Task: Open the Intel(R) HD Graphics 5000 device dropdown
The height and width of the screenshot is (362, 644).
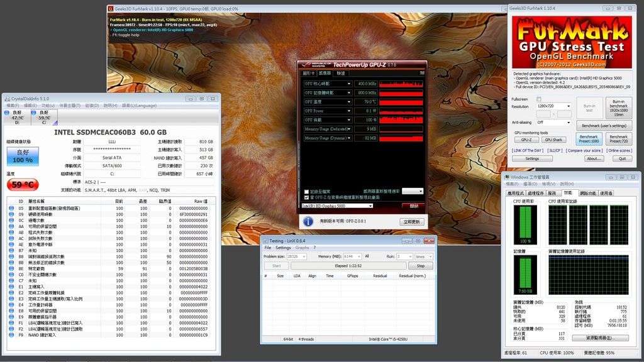Action: click(x=337, y=206)
